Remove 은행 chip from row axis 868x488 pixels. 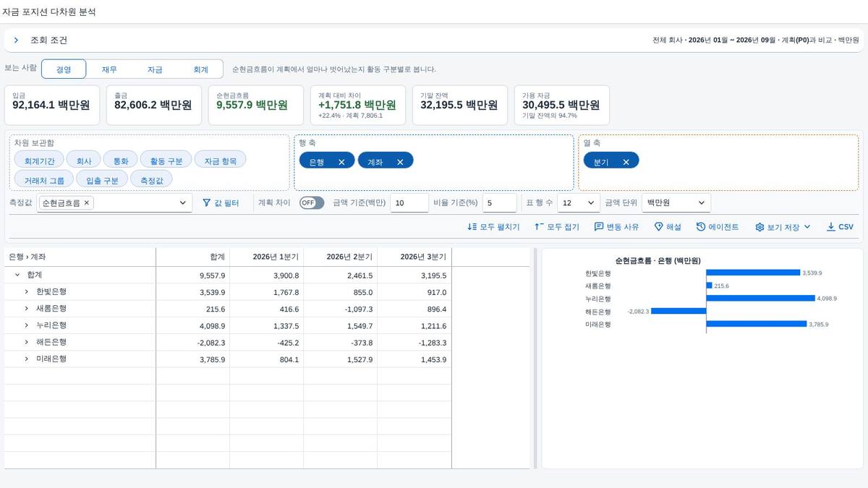[341, 162]
